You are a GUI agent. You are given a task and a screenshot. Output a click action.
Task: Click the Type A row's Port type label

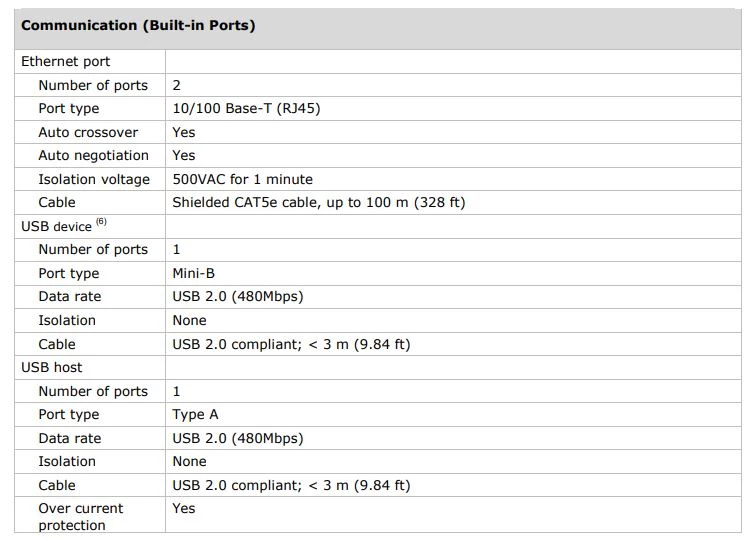[x=69, y=414]
